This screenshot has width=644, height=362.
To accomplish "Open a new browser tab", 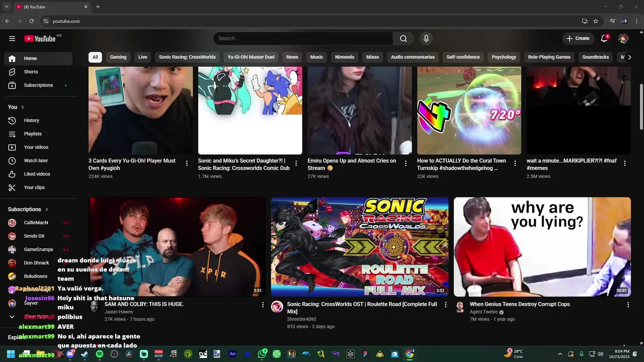I will pyautogui.click(x=98, y=7).
